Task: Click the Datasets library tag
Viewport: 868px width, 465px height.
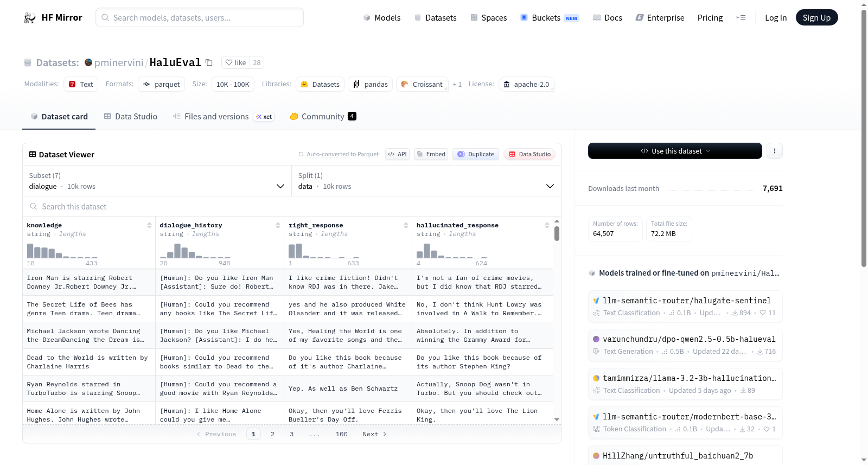Action: click(x=320, y=84)
